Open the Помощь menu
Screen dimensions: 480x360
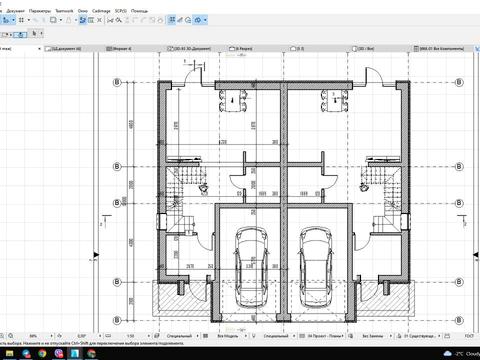(x=139, y=11)
